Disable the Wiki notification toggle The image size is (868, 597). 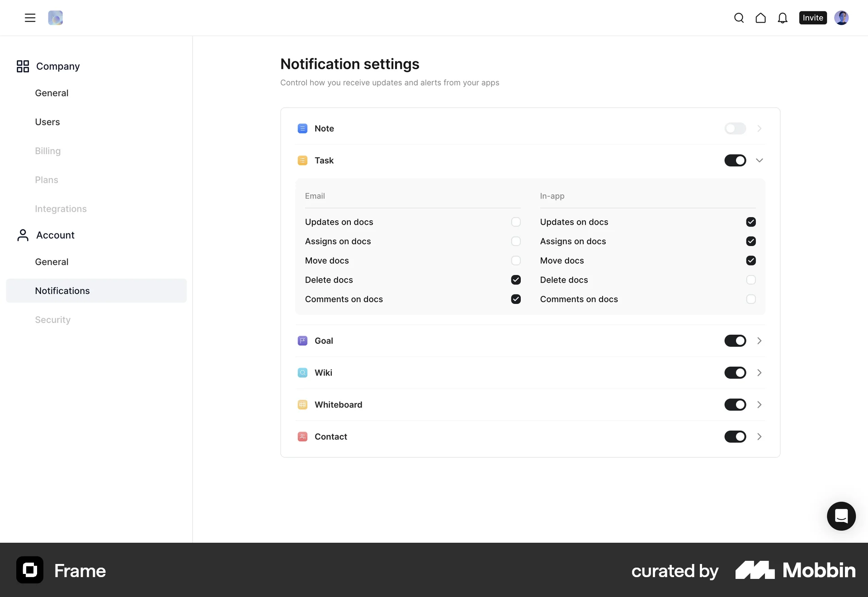point(735,373)
